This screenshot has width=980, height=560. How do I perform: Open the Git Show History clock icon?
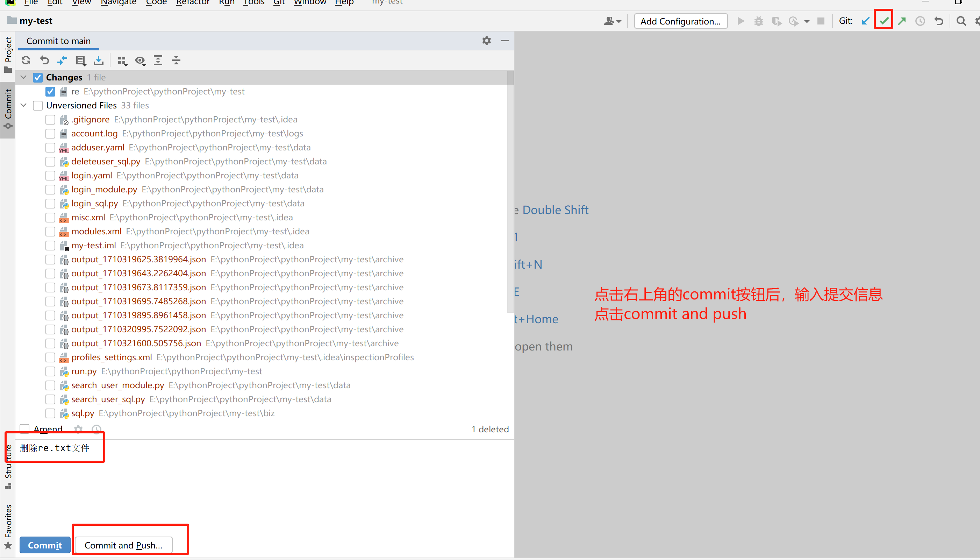[x=920, y=21]
